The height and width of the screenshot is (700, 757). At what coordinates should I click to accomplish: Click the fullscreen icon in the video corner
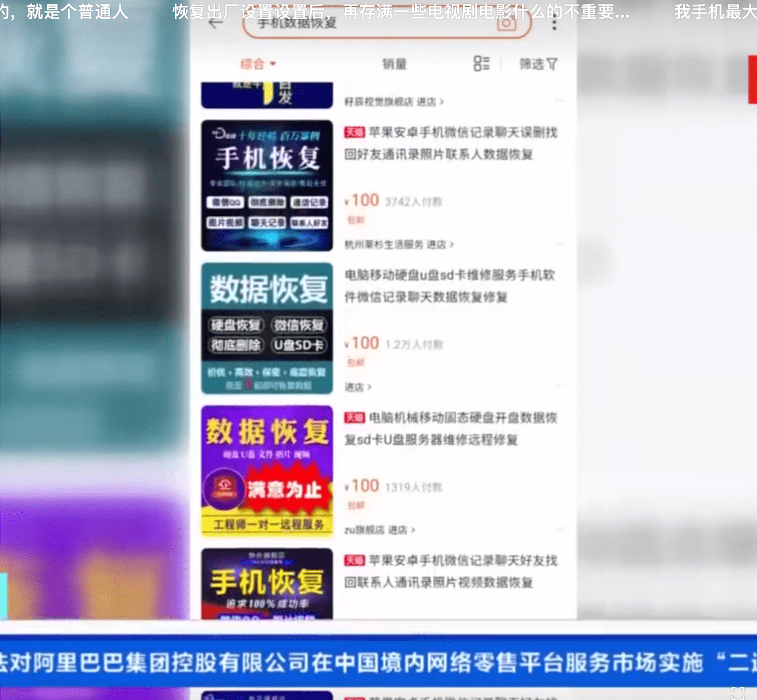click(x=738, y=693)
